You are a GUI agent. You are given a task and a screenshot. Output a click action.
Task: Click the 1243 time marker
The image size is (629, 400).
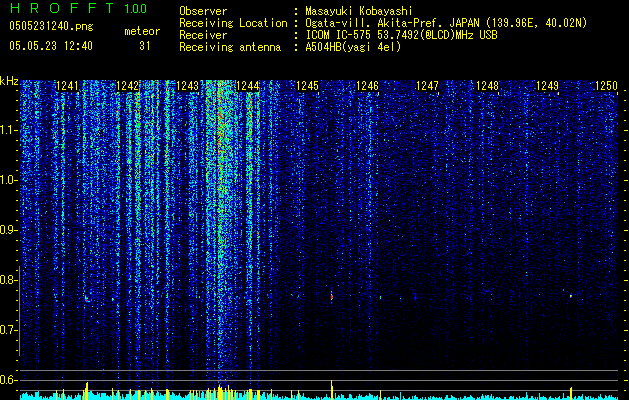(187, 86)
